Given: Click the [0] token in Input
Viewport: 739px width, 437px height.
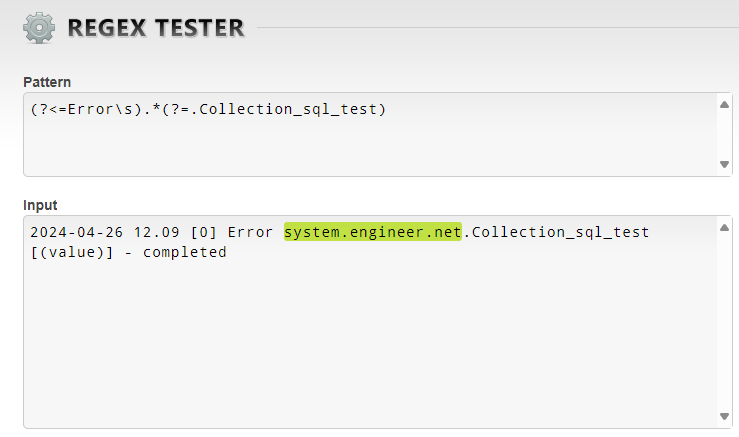Looking at the screenshot, I should click(x=204, y=232).
